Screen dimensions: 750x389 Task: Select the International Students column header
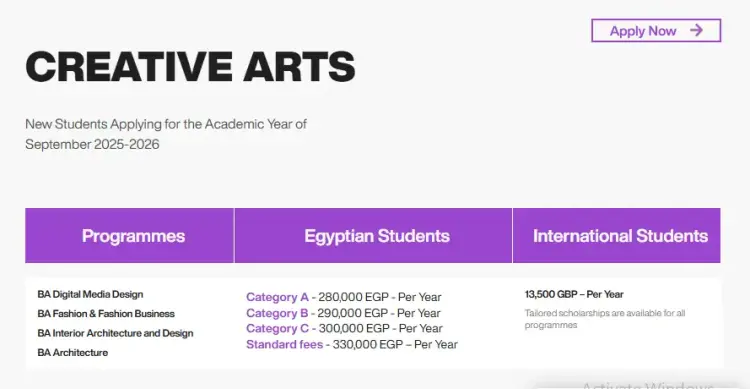617,235
